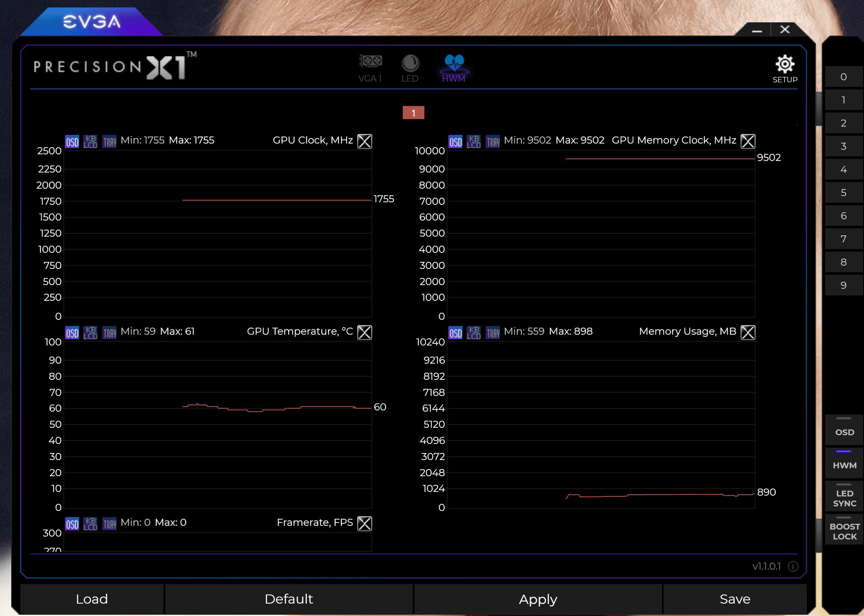This screenshot has height=616, width=864.
Task: Click the GPU Temperature graph line
Action: [277, 407]
